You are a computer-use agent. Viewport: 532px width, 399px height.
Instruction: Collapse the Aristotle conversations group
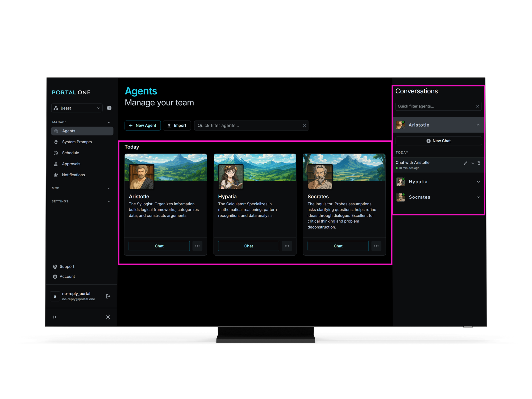(x=478, y=125)
